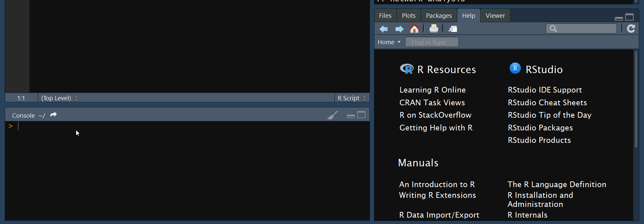Open the Home topic dropdown

point(389,42)
